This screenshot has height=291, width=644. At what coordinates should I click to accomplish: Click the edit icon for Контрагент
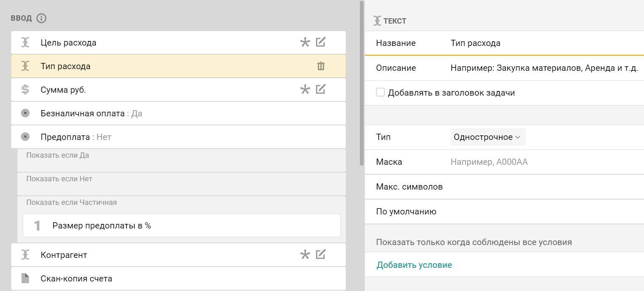(x=321, y=255)
